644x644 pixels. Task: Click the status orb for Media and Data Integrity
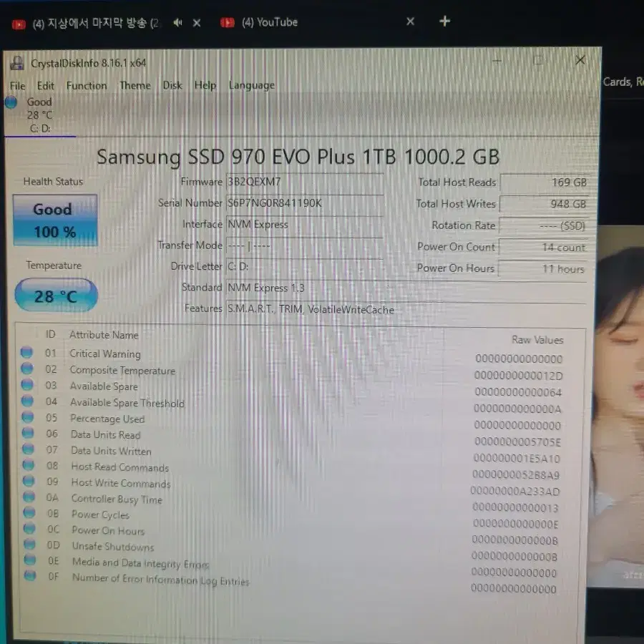point(29,560)
